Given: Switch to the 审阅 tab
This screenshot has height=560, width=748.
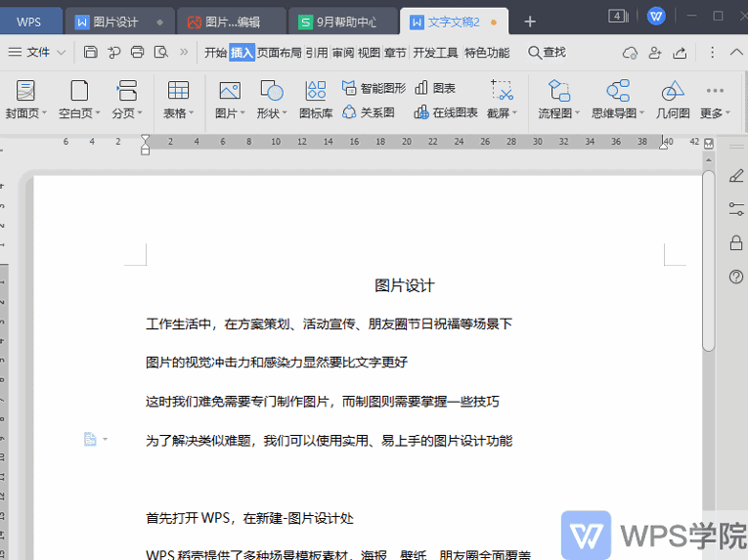Looking at the screenshot, I should point(343,52).
